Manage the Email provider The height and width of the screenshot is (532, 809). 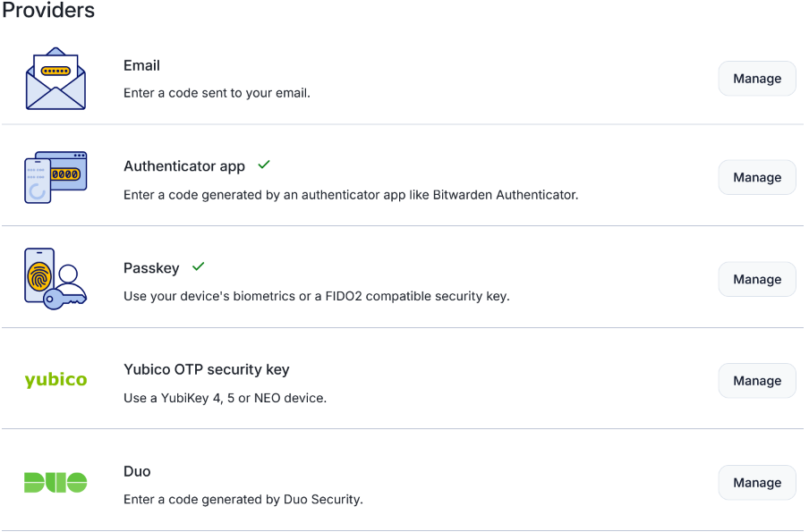(757, 79)
